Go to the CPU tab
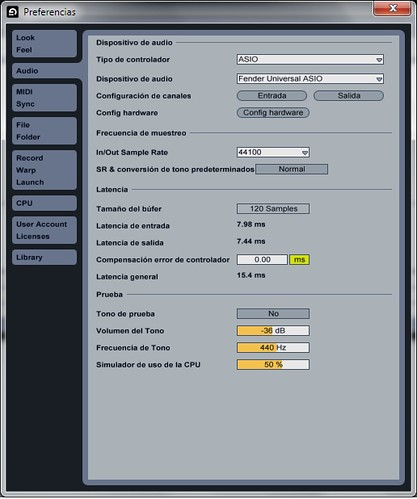 44,203
